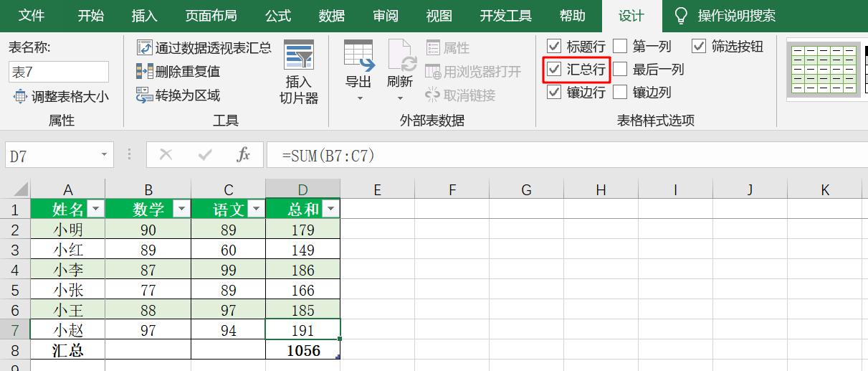The image size is (868, 371).
Task: Toggle the 标题行 checkbox
Action: [x=554, y=46]
